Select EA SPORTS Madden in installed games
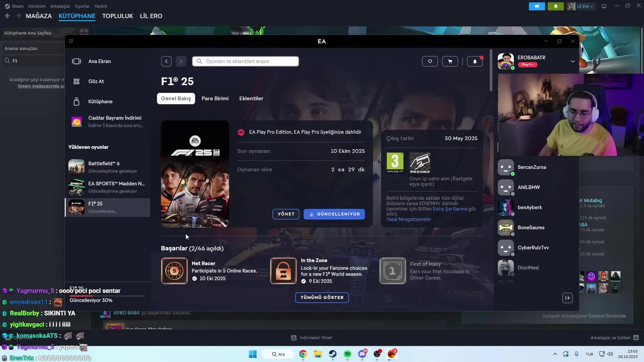The height and width of the screenshot is (362, 644). coord(108,187)
